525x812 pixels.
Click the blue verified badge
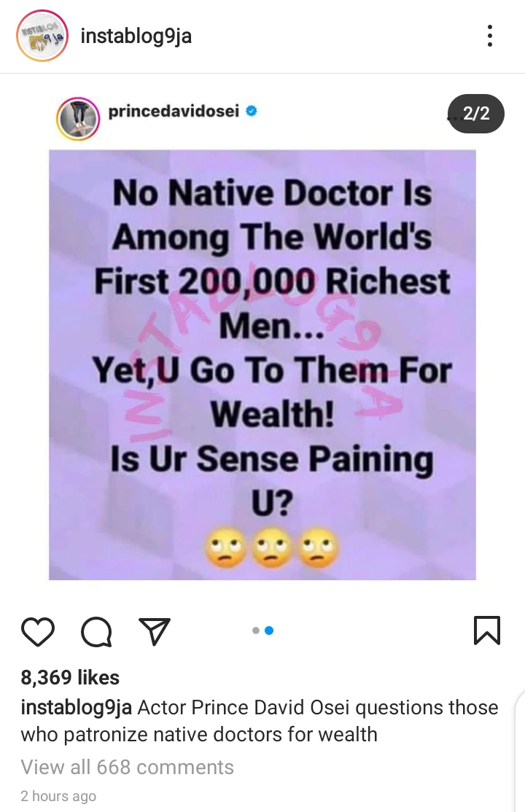252,111
